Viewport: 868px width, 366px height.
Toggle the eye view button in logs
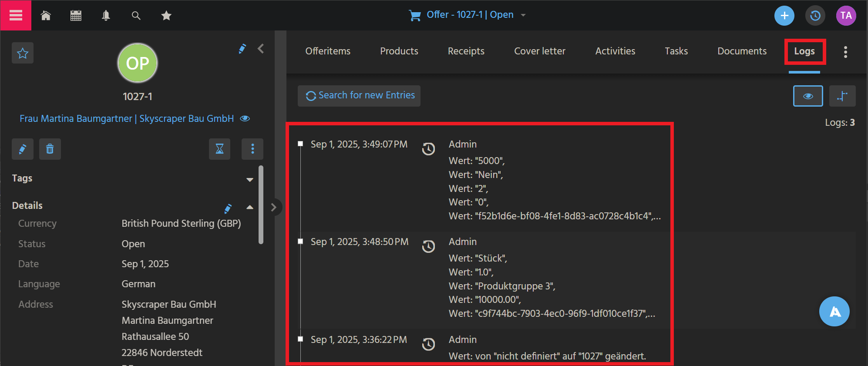pos(808,96)
